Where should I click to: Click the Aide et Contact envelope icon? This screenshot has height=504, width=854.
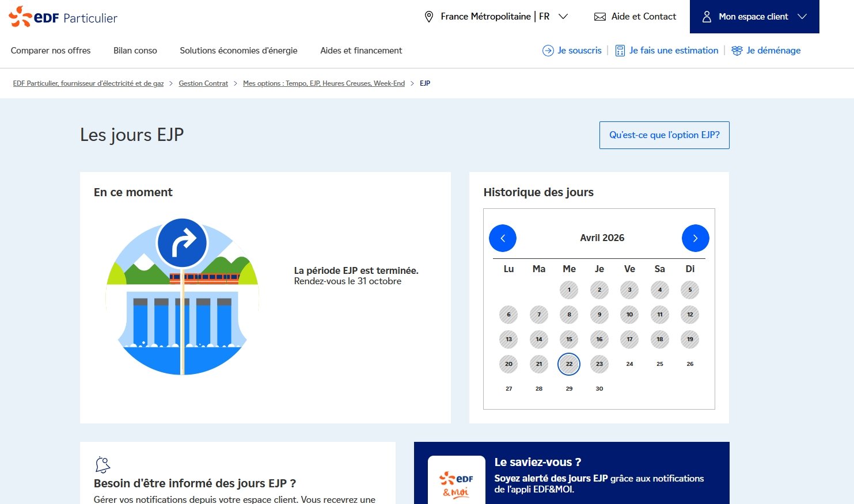(x=599, y=17)
